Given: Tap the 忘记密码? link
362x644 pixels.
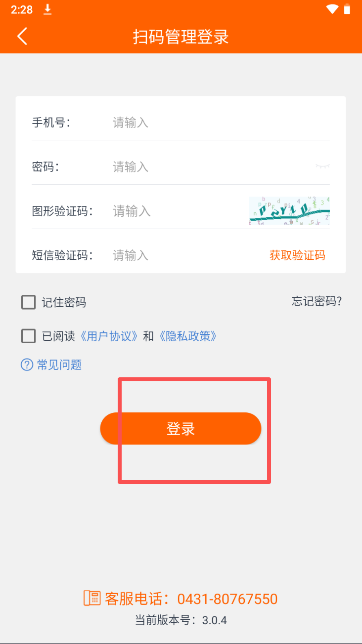Looking at the screenshot, I should coord(317,301).
